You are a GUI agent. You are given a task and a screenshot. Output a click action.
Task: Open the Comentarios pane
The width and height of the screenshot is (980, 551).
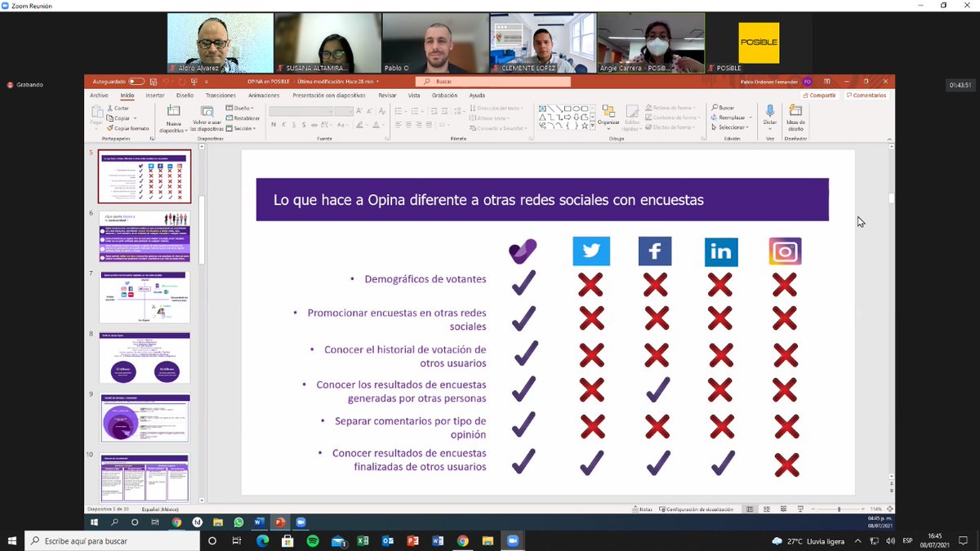pos(866,95)
